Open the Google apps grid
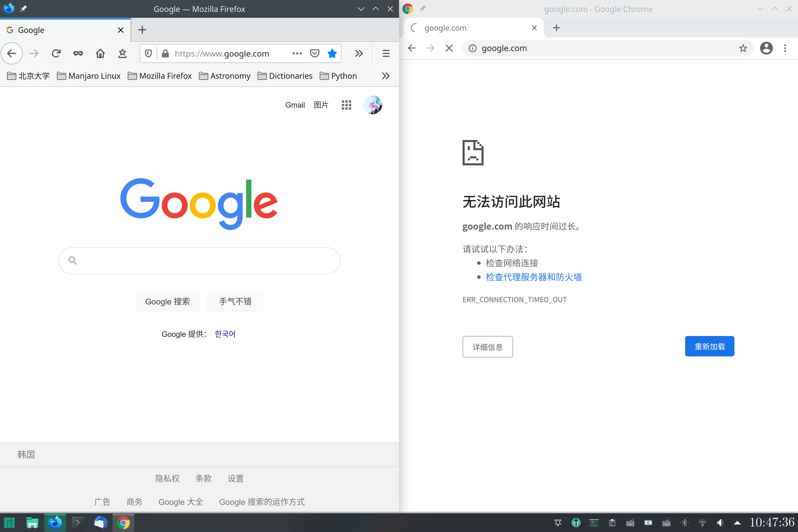The image size is (798, 532). coord(346,105)
